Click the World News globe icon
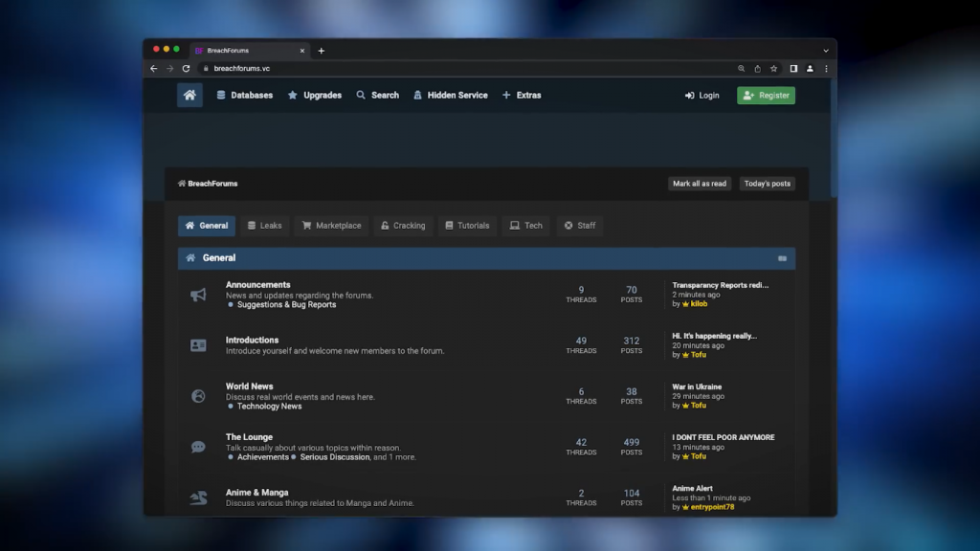Image resolution: width=980 pixels, height=551 pixels. coord(198,396)
